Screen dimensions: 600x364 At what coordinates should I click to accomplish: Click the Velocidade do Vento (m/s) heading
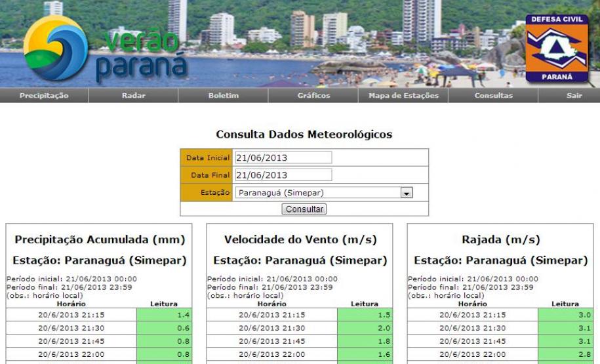pyautogui.click(x=300, y=239)
